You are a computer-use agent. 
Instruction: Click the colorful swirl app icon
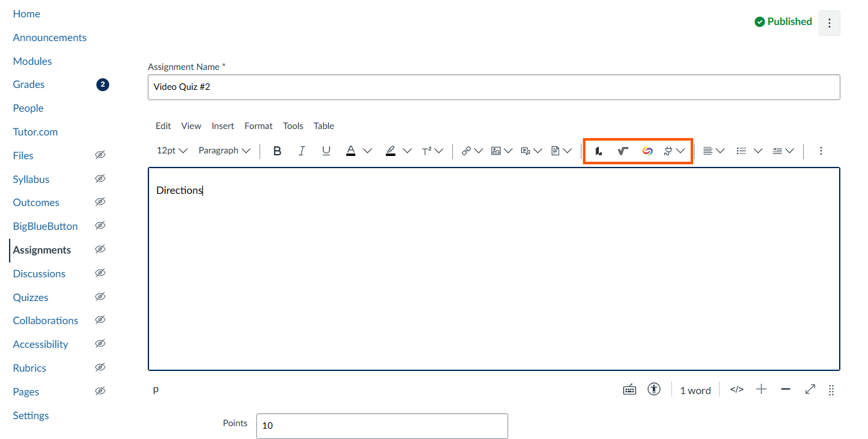[647, 151]
